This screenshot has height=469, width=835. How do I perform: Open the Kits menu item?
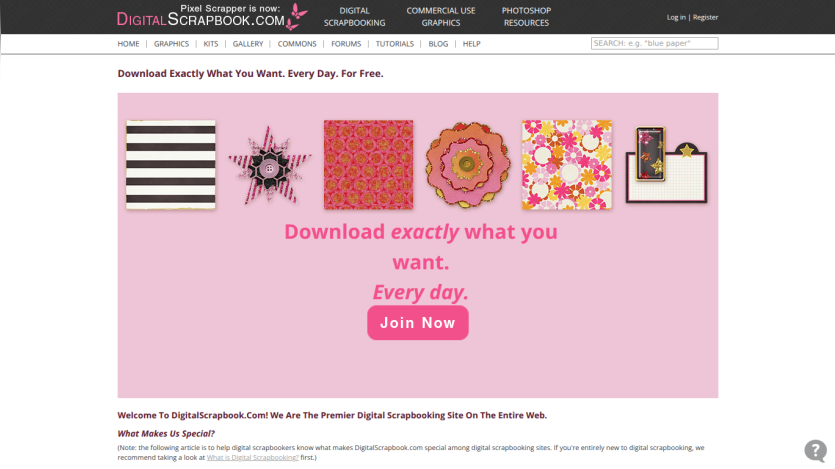[211, 44]
